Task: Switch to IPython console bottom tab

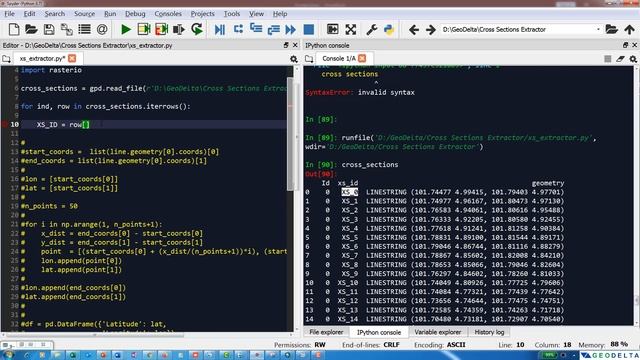Action: (379, 332)
